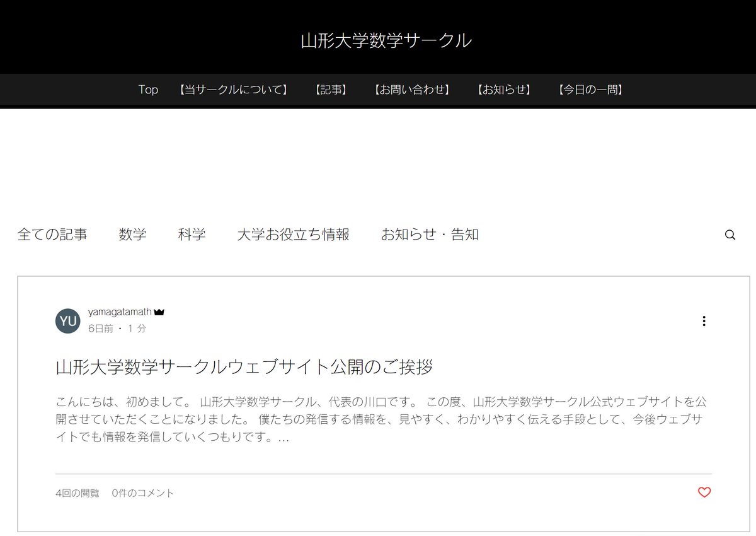Open the blog search magnifier icon

pos(730,235)
